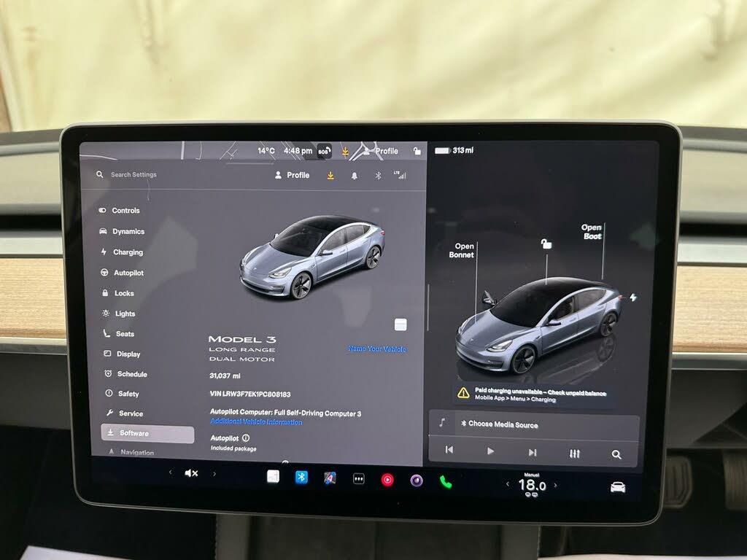Viewport: 747px width, 560px height.
Task: Open notifications bell icon
Action: tap(354, 176)
